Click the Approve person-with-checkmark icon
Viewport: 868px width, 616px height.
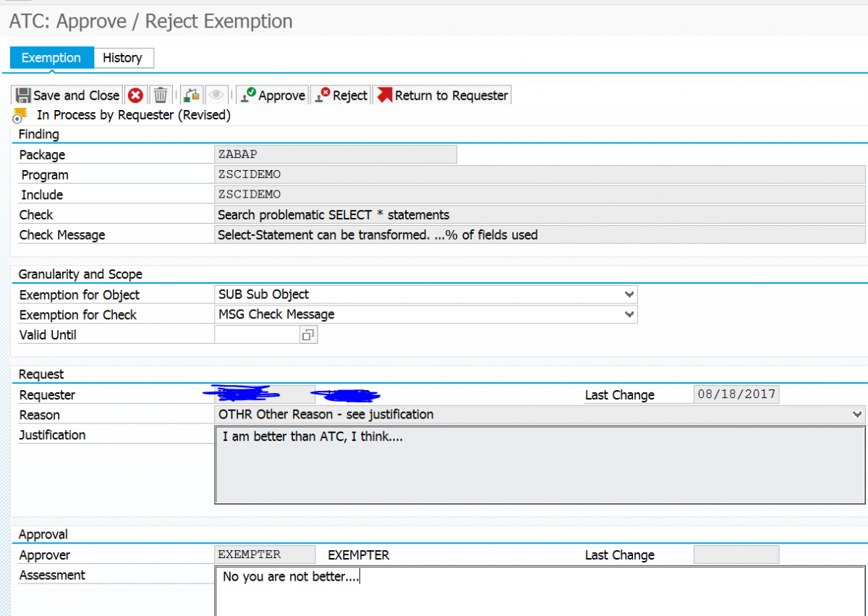[247, 94]
